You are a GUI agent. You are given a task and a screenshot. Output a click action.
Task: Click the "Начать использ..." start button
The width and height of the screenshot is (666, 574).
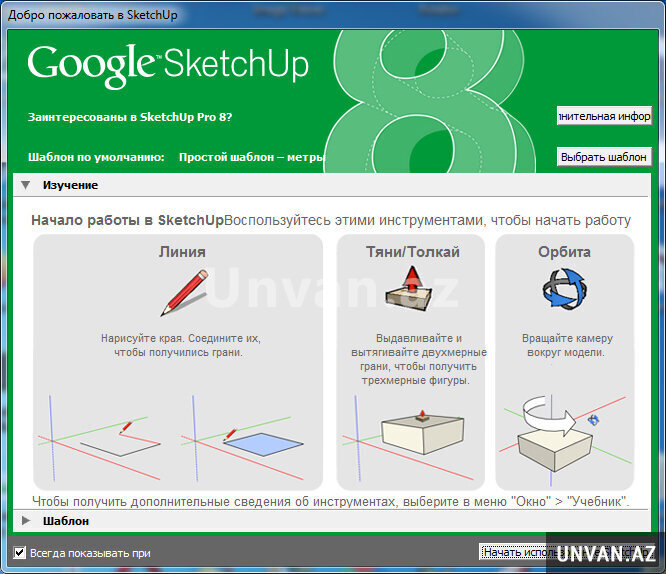[x=517, y=552]
